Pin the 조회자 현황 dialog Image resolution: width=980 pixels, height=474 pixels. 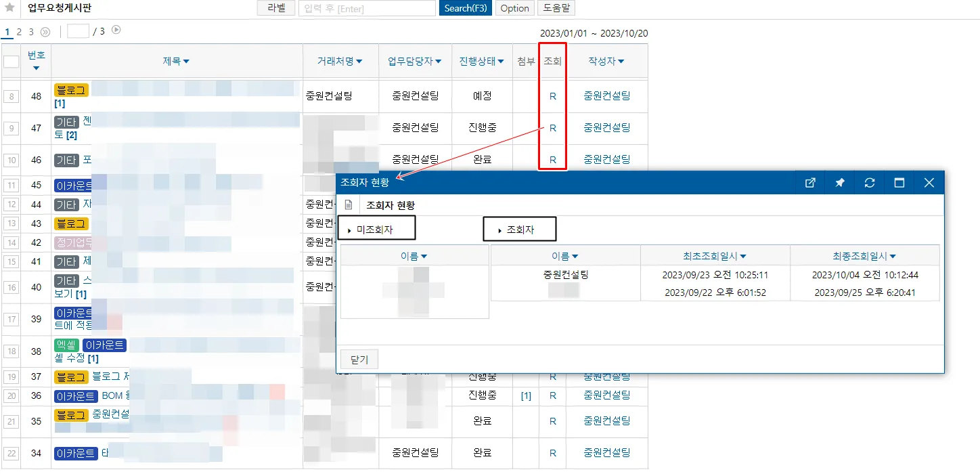[x=840, y=183]
